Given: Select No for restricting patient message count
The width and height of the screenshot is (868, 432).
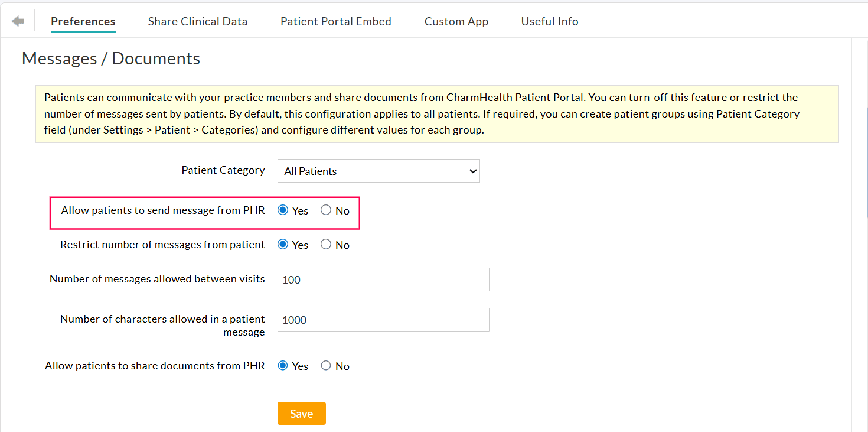Looking at the screenshot, I should 325,244.
